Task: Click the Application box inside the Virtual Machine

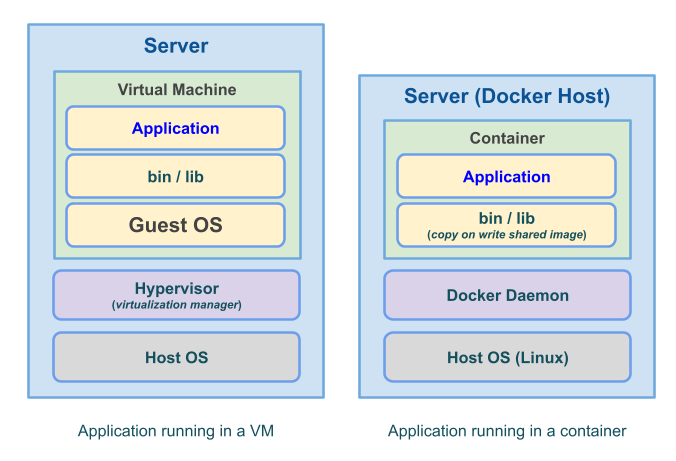Action: [x=175, y=128]
